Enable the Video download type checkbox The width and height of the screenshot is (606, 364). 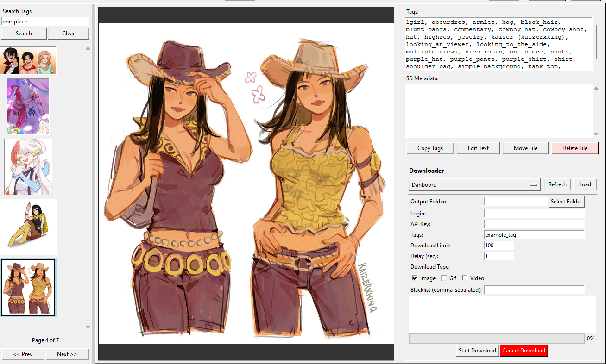(x=464, y=278)
